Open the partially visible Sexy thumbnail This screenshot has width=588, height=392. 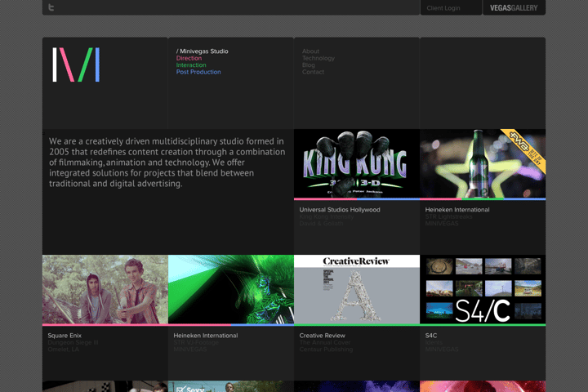(x=231, y=386)
